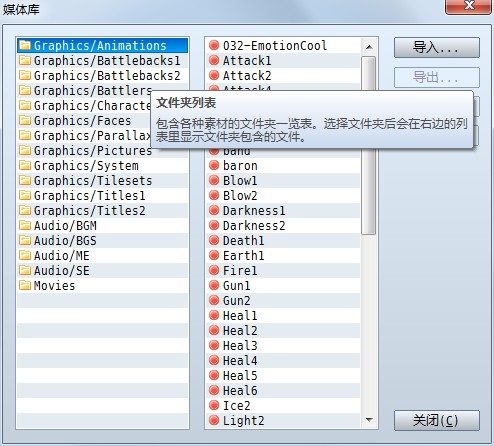Image resolution: width=494 pixels, height=446 pixels.
Task: Click the Graphics/Titles1 folder icon
Action: coord(25,195)
